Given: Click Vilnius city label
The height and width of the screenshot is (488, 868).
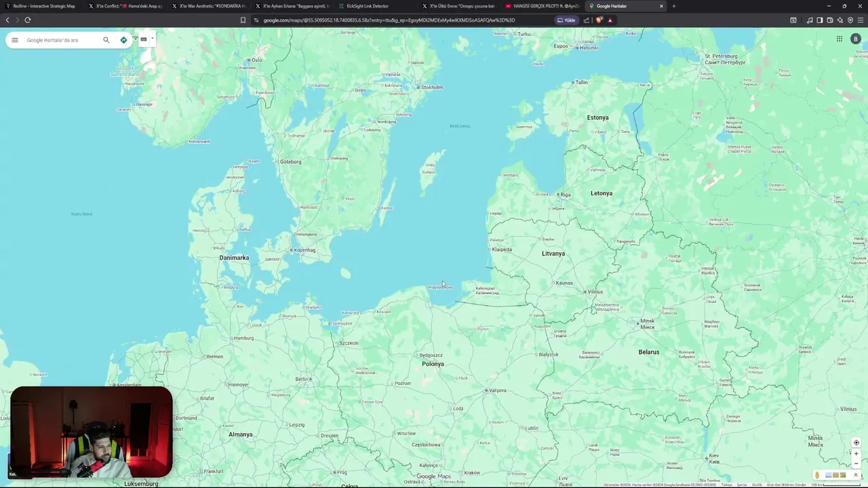Looking at the screenshot, I should click(595, 291).
